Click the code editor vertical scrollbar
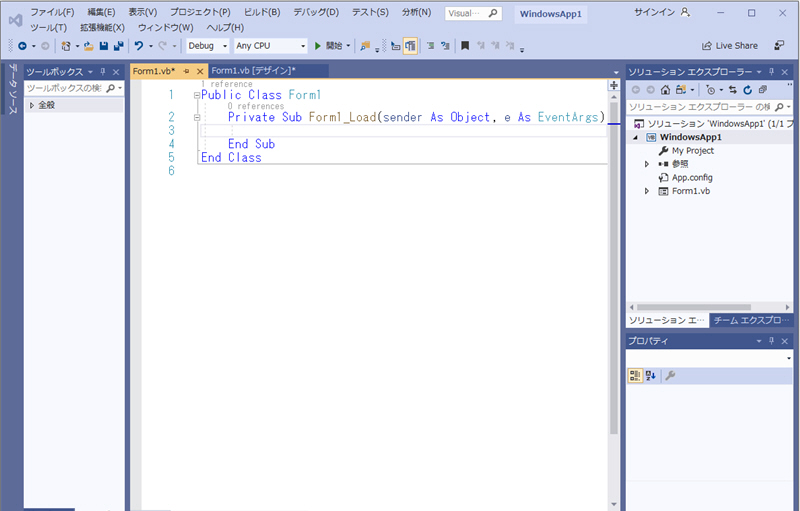800x511 pixels. click(614, 270)
